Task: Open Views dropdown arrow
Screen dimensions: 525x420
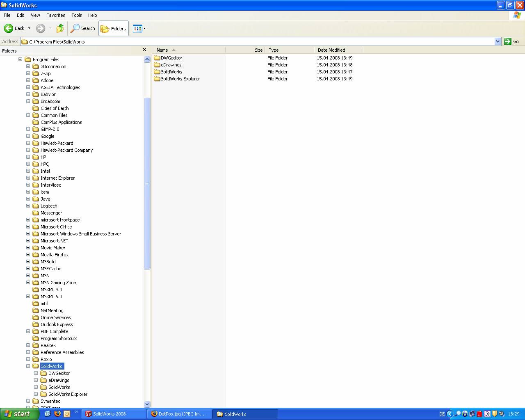Action: [144, 28]
